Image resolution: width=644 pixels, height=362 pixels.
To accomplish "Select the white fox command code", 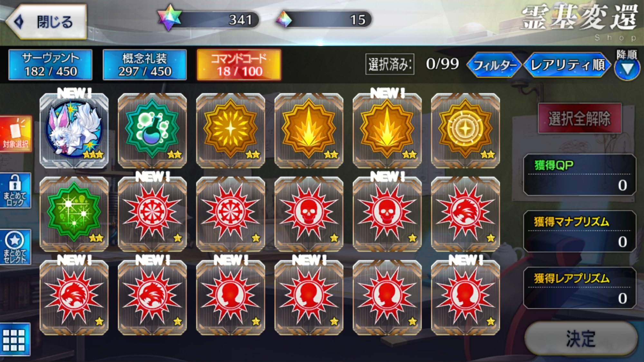I will point(74,130).
